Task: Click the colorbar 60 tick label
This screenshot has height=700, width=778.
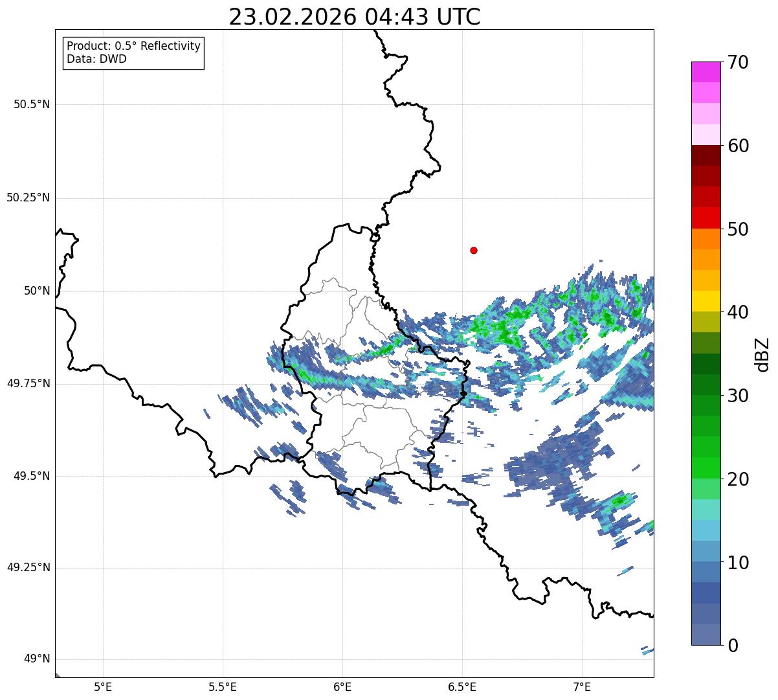Action: [x=738, y=146]
